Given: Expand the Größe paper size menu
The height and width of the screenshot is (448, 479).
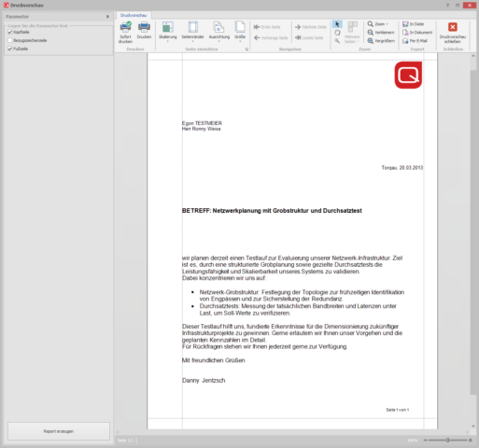Looking at the screenshot, I should click(240, 32).
